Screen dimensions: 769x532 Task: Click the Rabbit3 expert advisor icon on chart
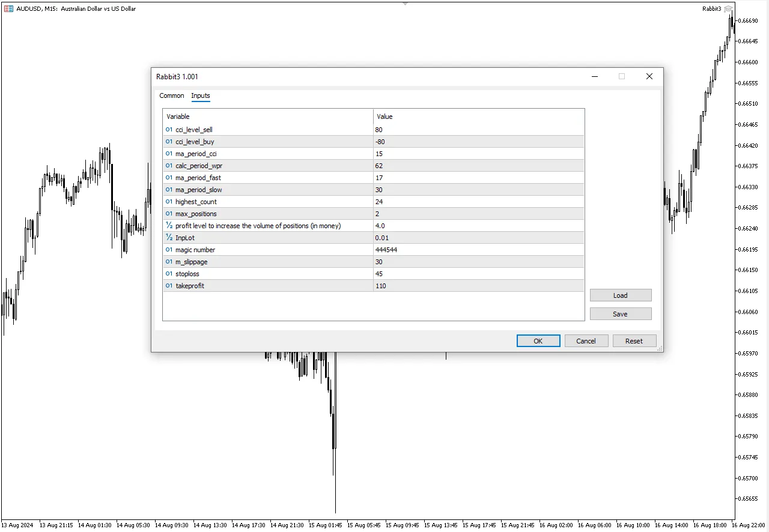point(728,8)
